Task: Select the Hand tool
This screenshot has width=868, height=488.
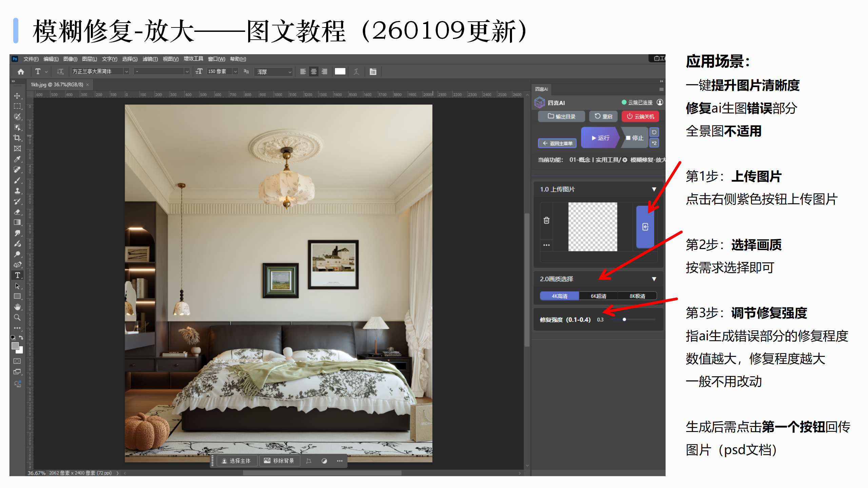Action: point(17,307)
